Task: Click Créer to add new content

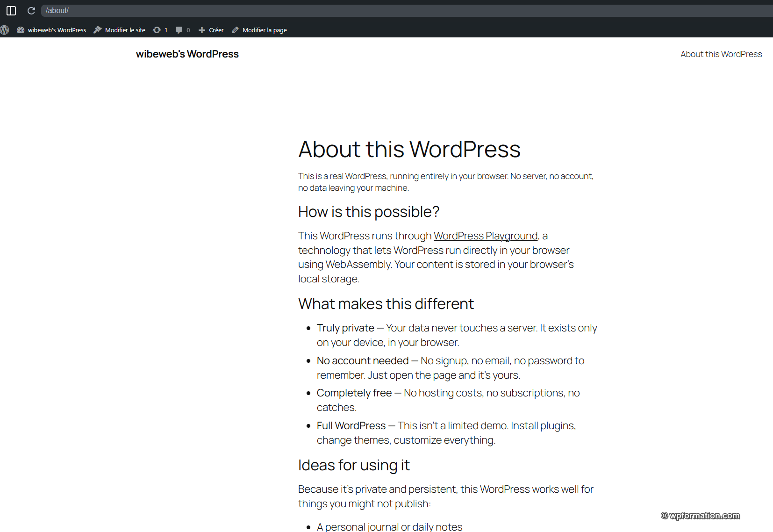Action: [211, 30]
